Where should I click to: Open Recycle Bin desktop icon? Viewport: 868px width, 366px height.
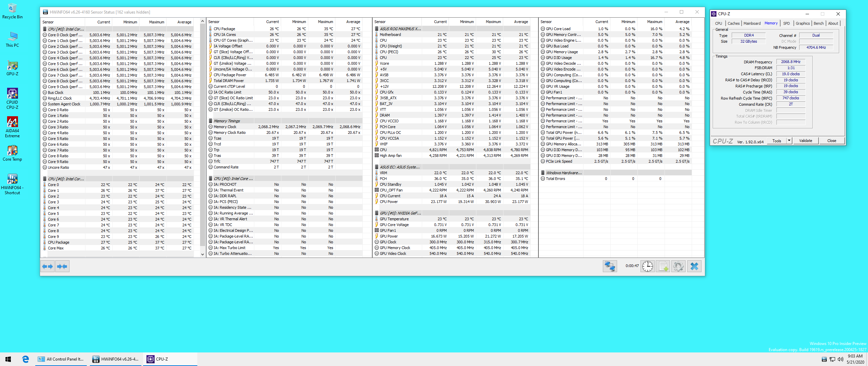pos(12,11)
